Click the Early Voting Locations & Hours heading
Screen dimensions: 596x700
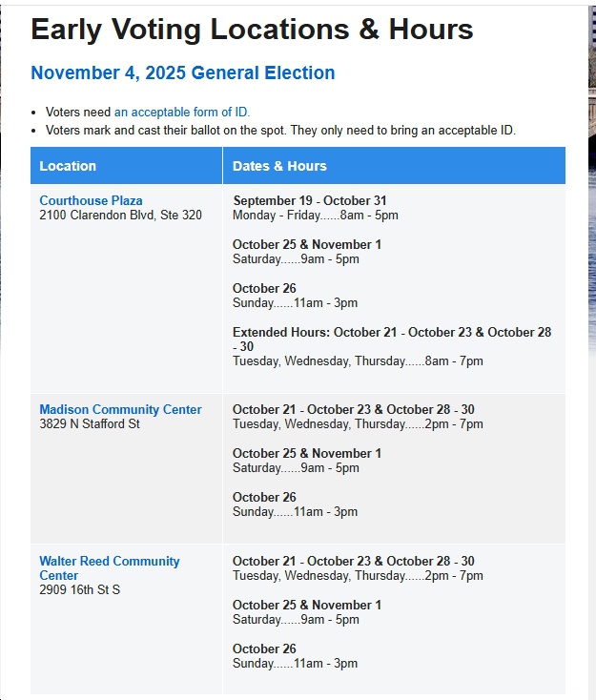click(x=252, y=30)
